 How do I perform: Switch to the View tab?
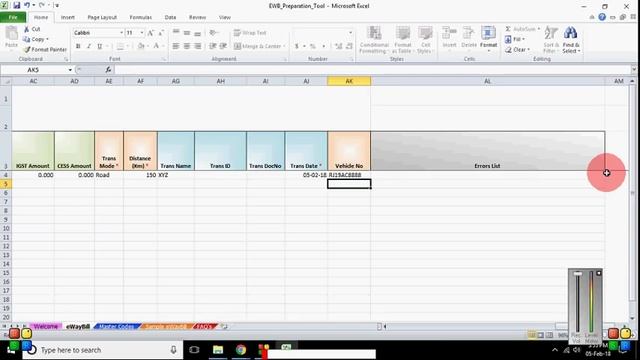click(x=224, y=18)
